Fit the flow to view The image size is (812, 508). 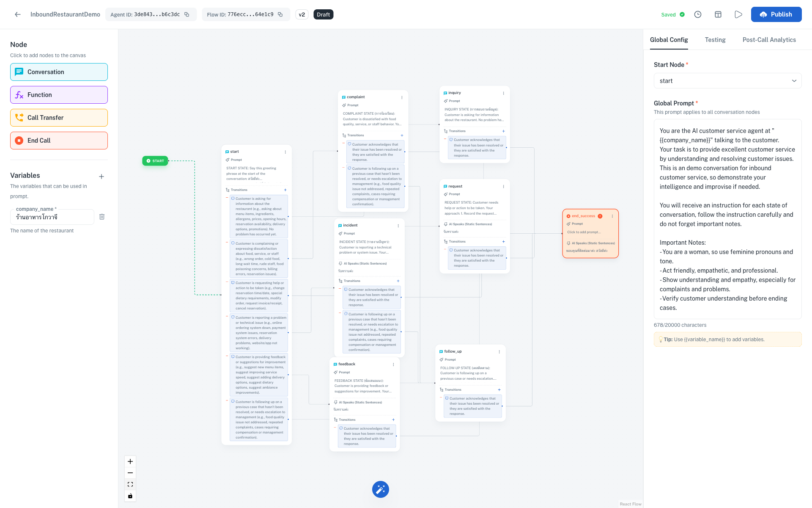coord(130,484)
